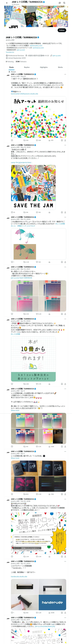Open the Highlights tab
This screenshot has width=72, height=644.
[44, 67]
